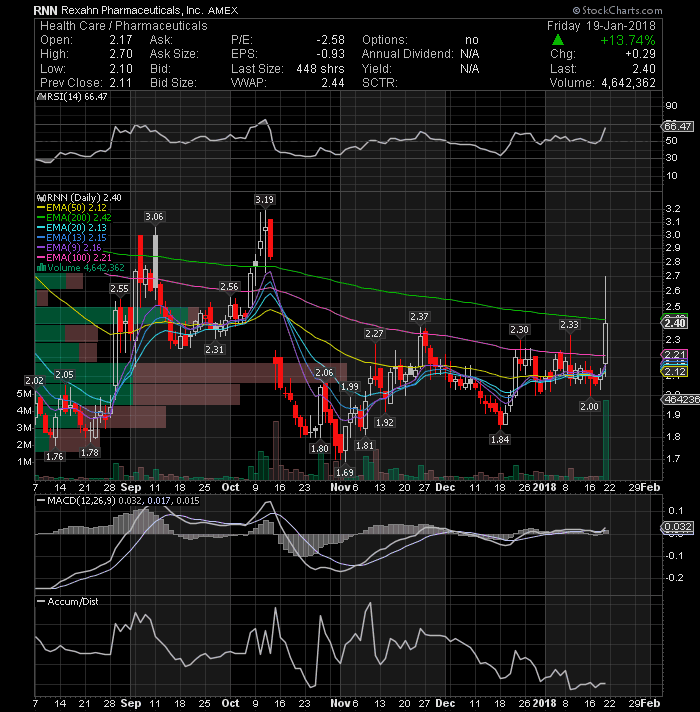The height and width of the screenshot is (712, 700).
Task: Click the Prev Close value 2.11
Action: click(121, 83)
